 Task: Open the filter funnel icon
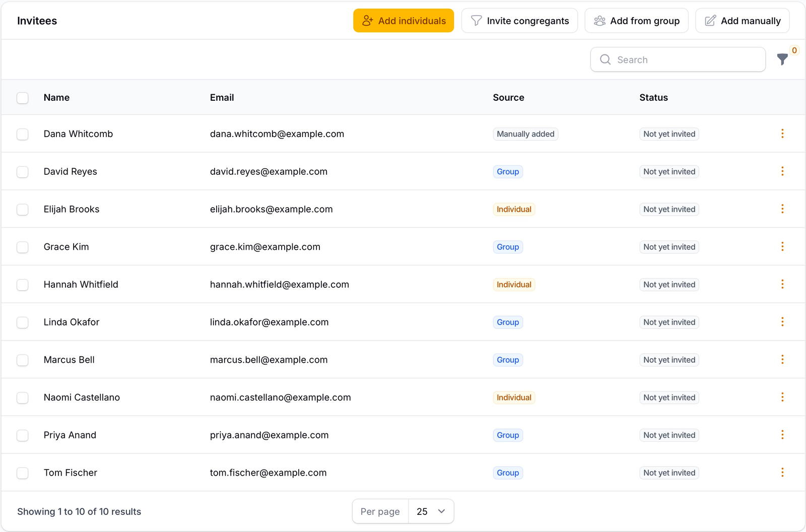pos(782,59)
